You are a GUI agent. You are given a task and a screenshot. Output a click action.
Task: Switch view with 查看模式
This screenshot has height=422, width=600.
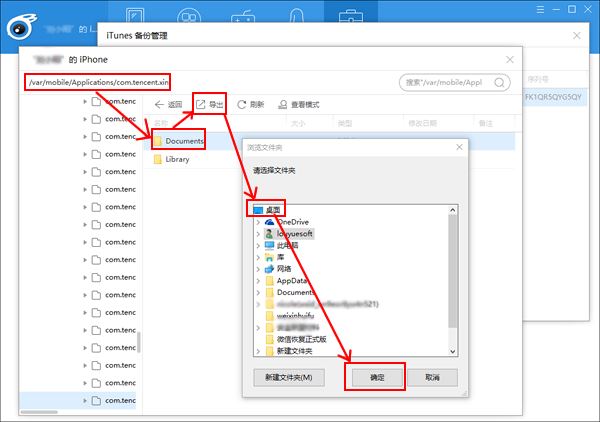[x=298, y=104]
